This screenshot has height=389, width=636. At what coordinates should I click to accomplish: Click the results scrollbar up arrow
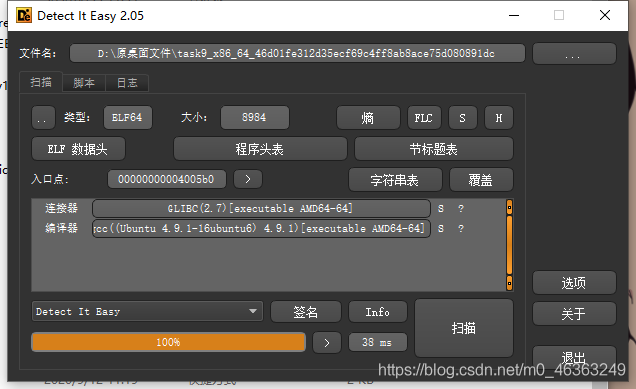pyautogui.click(x=509, y=207)
